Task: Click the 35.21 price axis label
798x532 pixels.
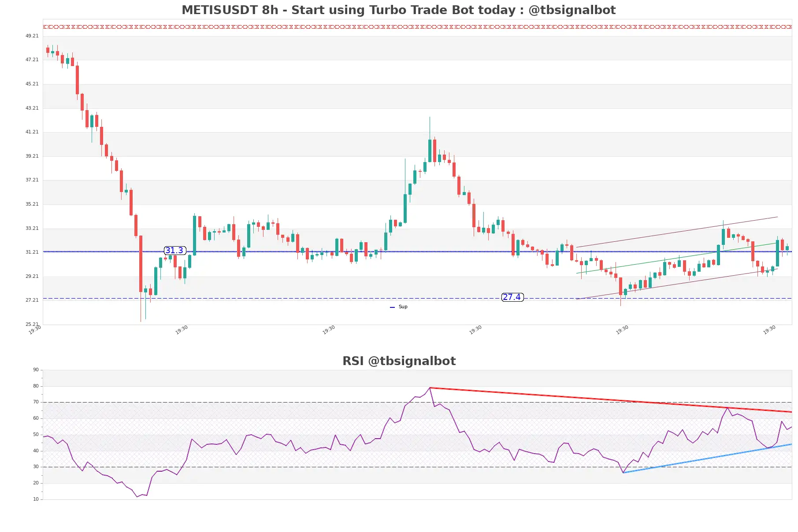Action: point(32,204)
